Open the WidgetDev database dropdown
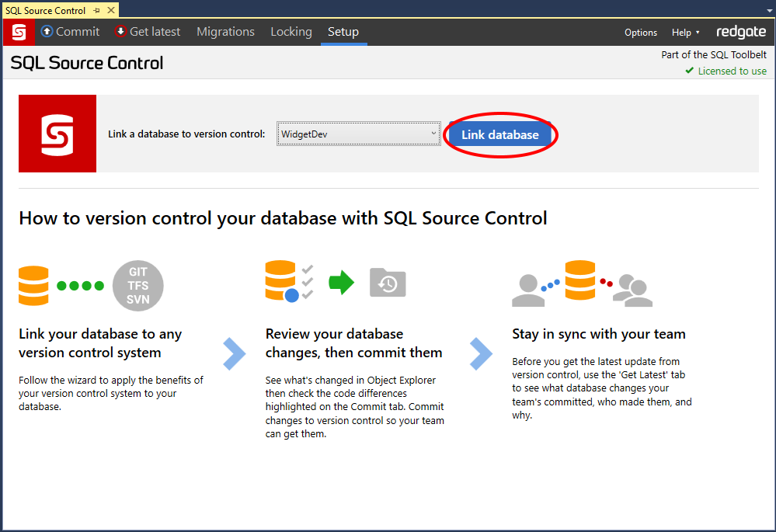The width and height of the screenshot is (776, 532). tap(358, 134)
